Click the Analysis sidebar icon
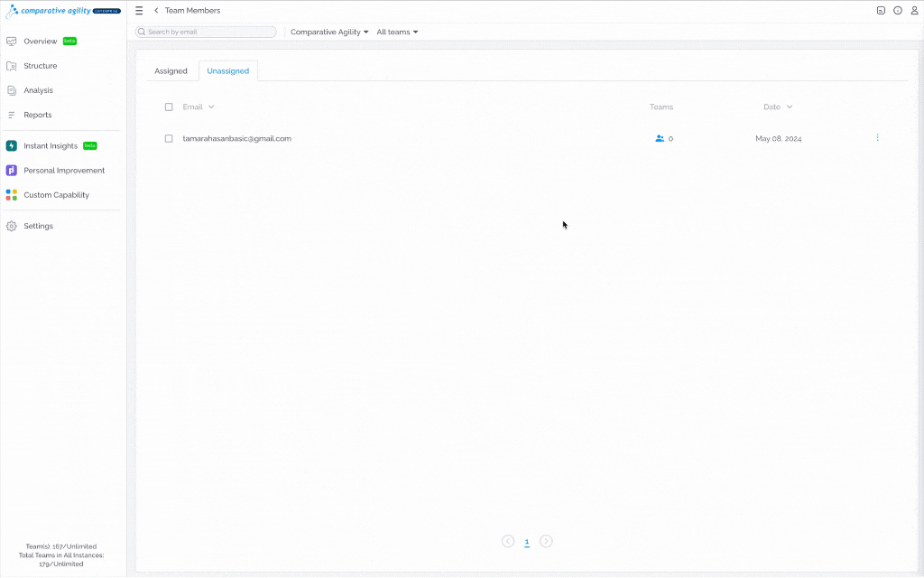Image resolution: width=924 pixels, height=578 pixels. (x=11, y=90)
